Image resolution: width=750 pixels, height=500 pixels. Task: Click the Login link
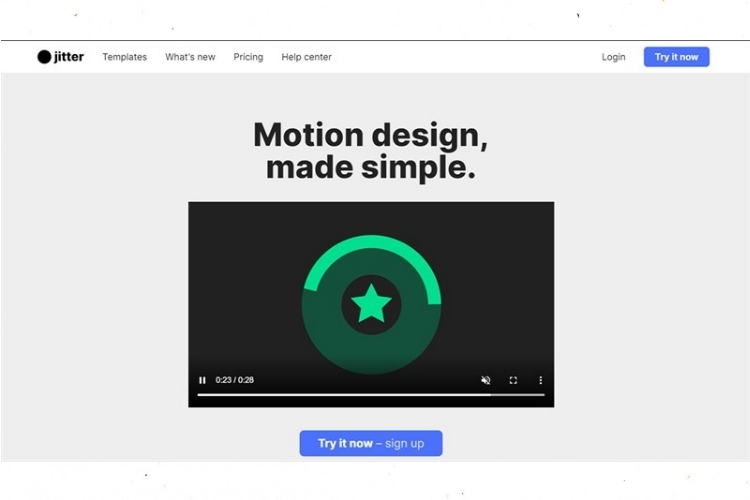click(x=613, y=57)
